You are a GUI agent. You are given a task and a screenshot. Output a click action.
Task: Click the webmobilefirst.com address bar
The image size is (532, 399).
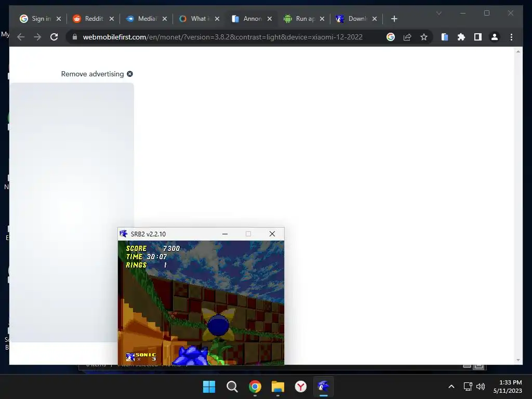(222, 37)
